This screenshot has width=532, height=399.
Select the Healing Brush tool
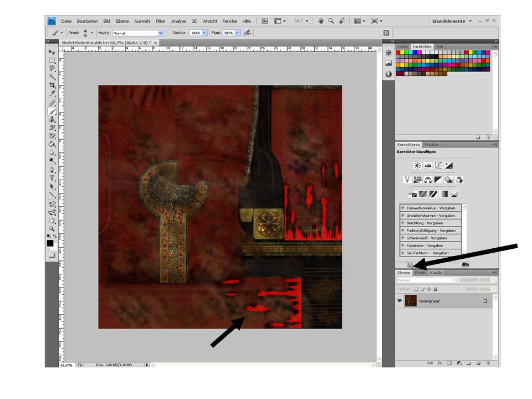[x=52, y=103]
